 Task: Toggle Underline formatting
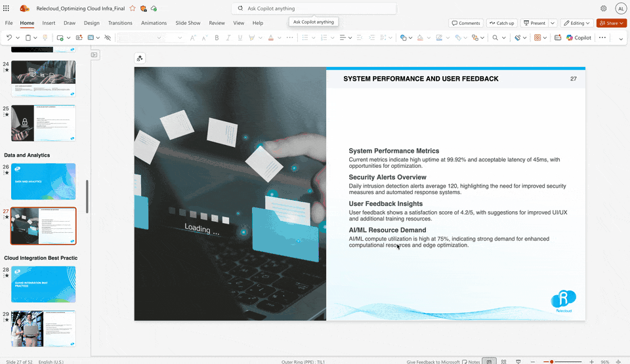(240, 38)
